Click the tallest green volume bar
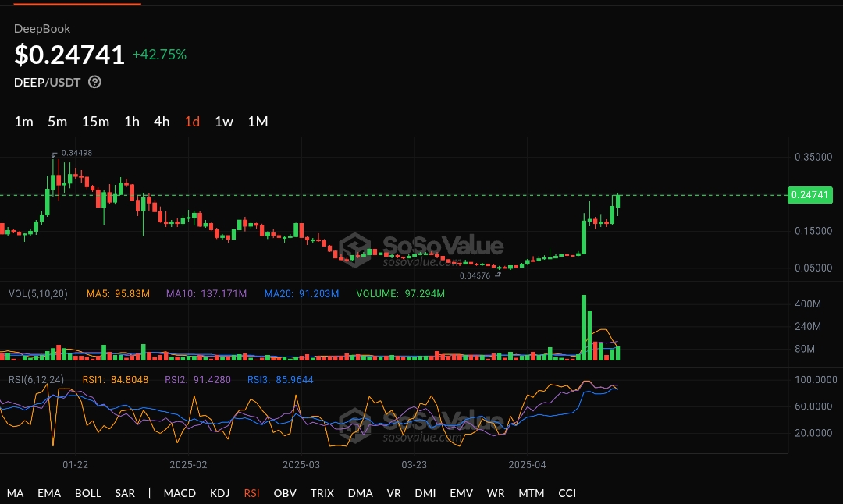This screenshot has width=843, height=504. [x=584, y=327]
